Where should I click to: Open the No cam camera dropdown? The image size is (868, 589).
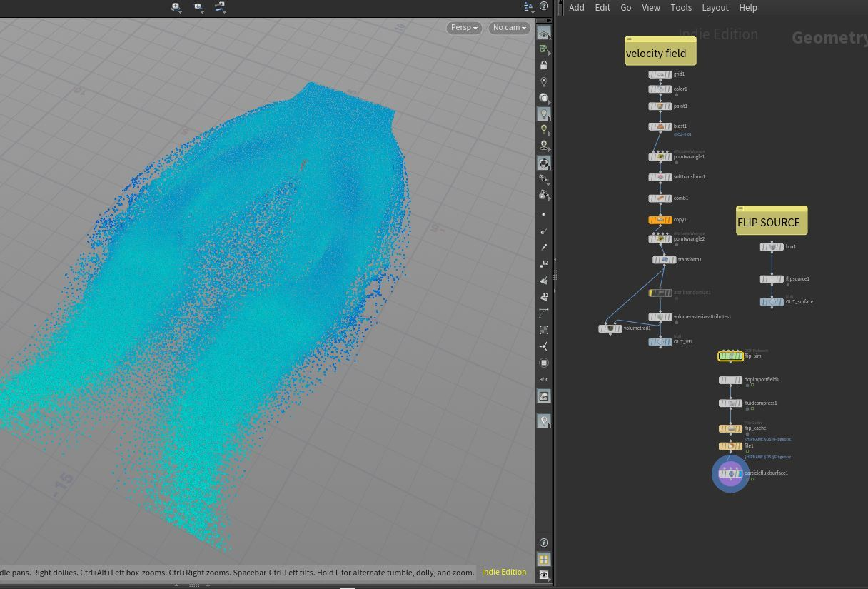[509, 28]
